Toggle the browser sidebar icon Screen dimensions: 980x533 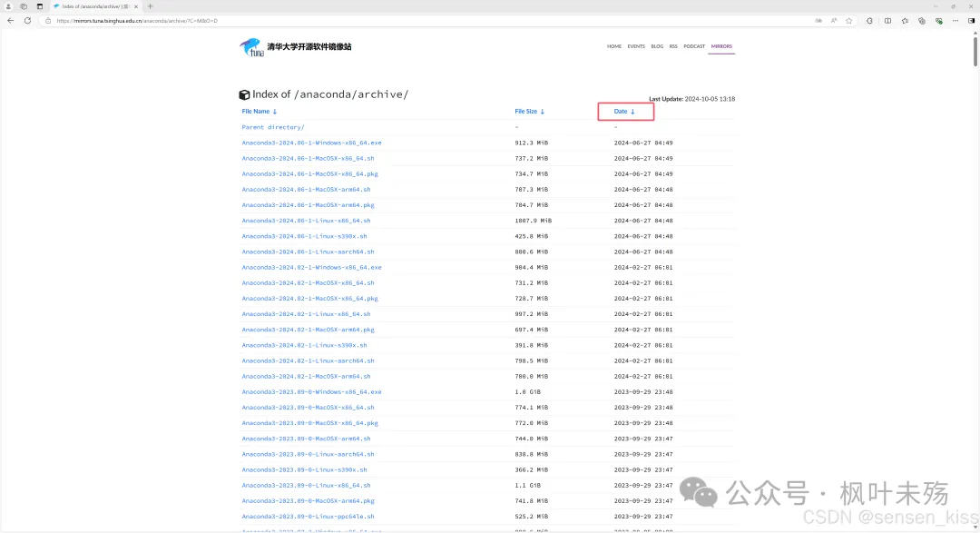pyautogui.click(x=971, y=21)
